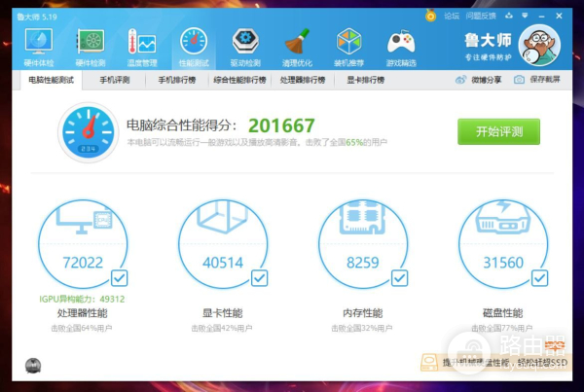The width and height of the screenshot is (584, 392).
Task: Open 硬件体检 hardware checkup icon
Action: tap(39, 46)
